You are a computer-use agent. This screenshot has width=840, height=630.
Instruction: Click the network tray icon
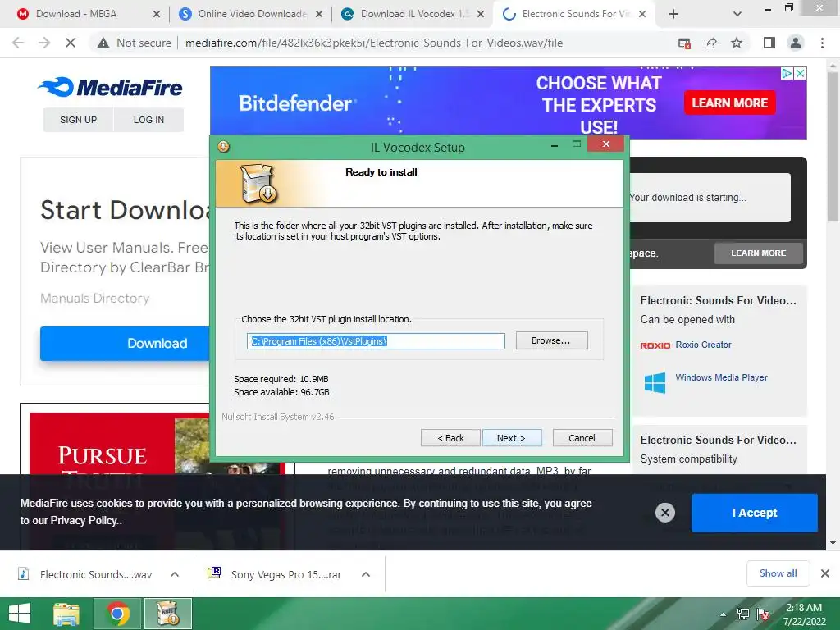[x=743, y=615]
